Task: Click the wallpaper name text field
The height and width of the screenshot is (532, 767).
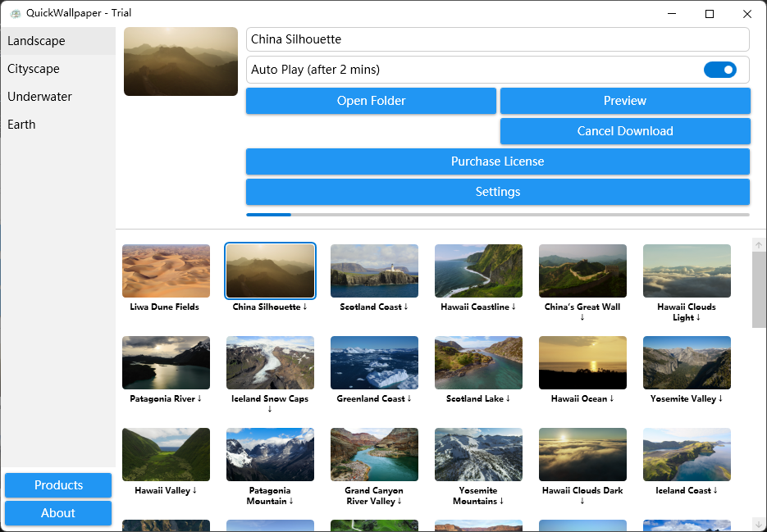Action: tap(497, 39)
